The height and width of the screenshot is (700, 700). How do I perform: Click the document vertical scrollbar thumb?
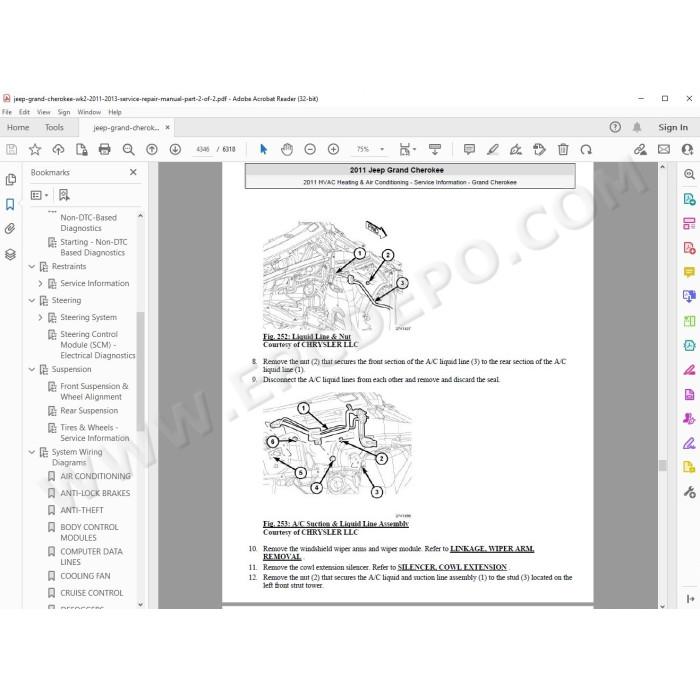click(x=662, y=465)
